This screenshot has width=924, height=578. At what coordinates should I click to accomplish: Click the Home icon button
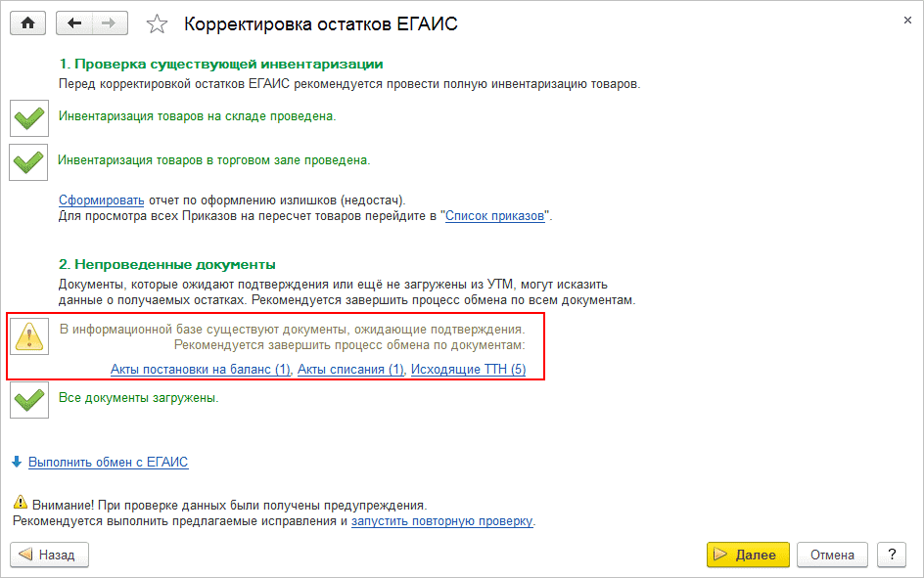click(28, 22)
